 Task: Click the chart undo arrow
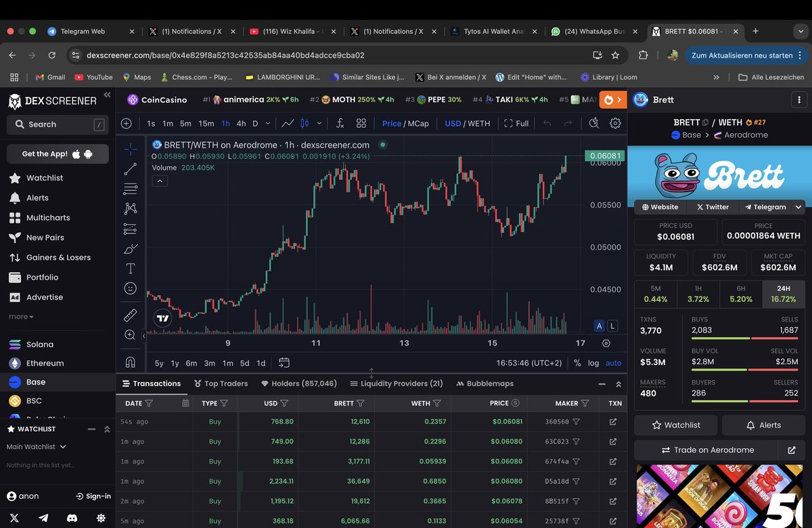tap(547, 123)
